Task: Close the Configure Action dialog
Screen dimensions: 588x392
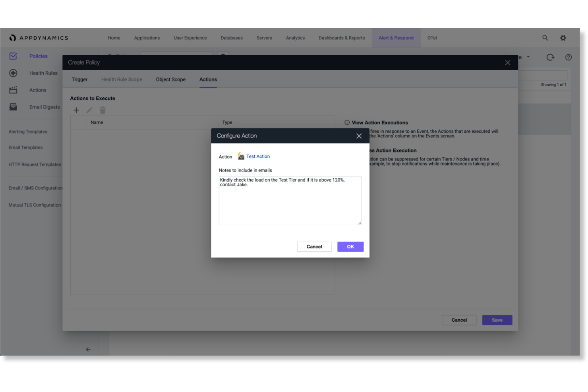Action: [x=359, y=136]
